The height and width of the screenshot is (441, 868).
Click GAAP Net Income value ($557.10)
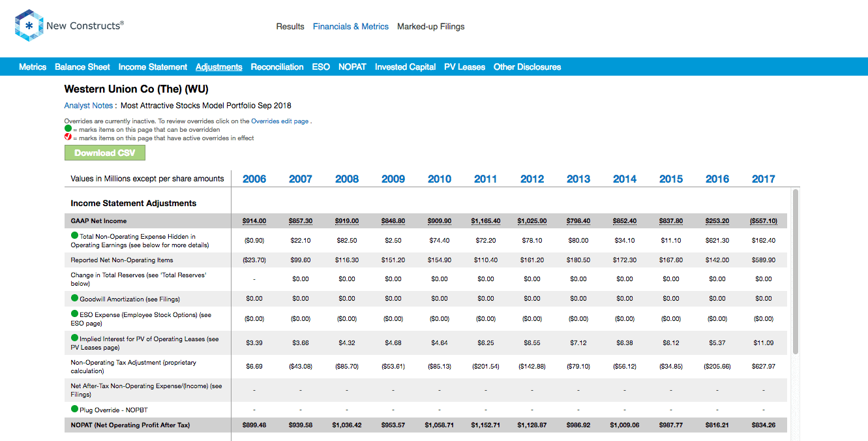point(764,221)
